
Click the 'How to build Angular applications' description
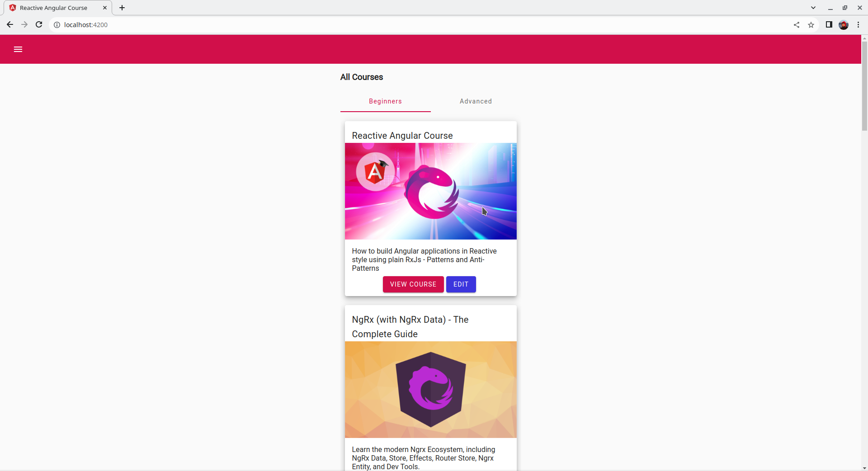tap(424, 259)
